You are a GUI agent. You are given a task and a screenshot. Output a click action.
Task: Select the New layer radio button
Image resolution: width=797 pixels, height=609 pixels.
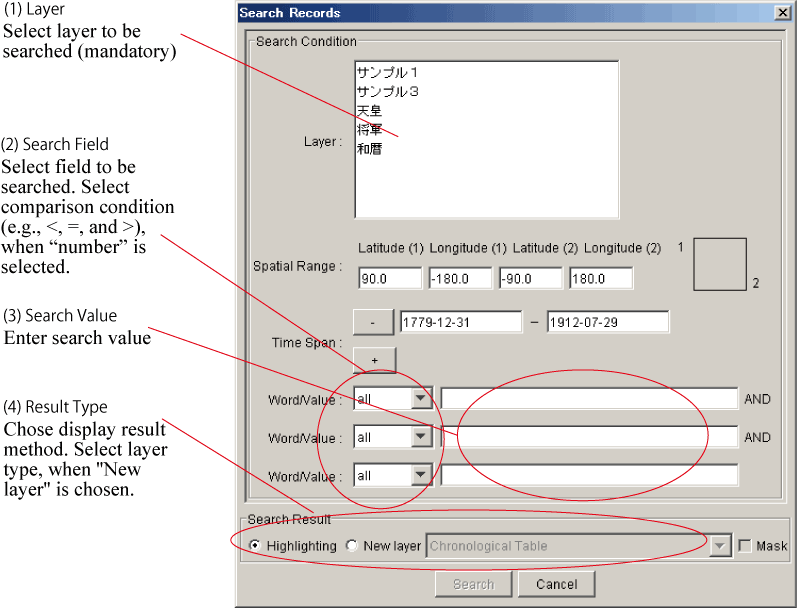tap(352, 545)
